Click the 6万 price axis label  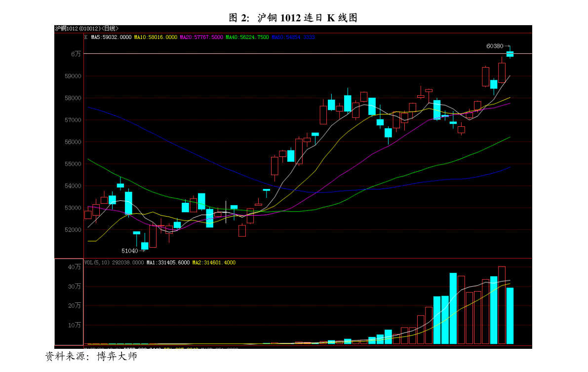coord(75,54)
